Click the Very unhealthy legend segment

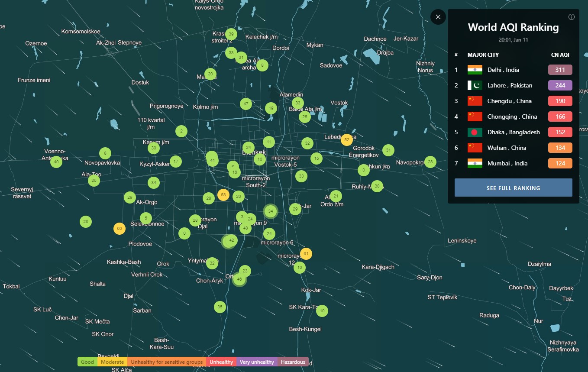(256, 362)
